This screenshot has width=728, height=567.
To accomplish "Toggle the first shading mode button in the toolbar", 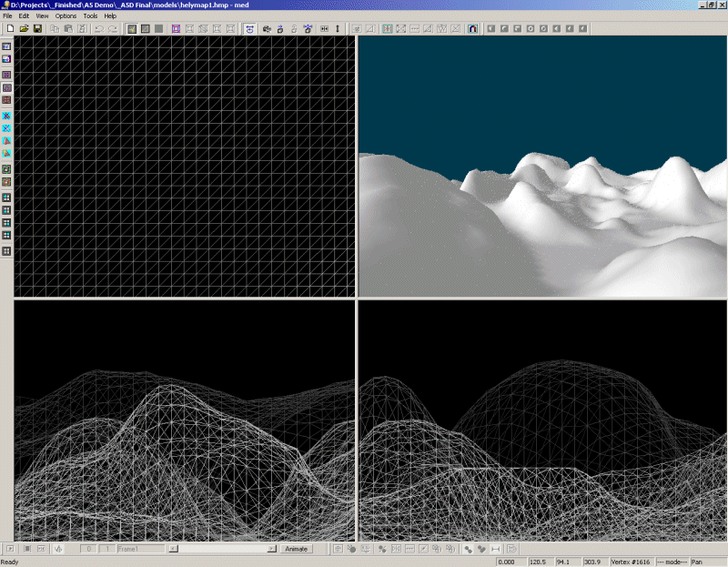I will point(131,29).
